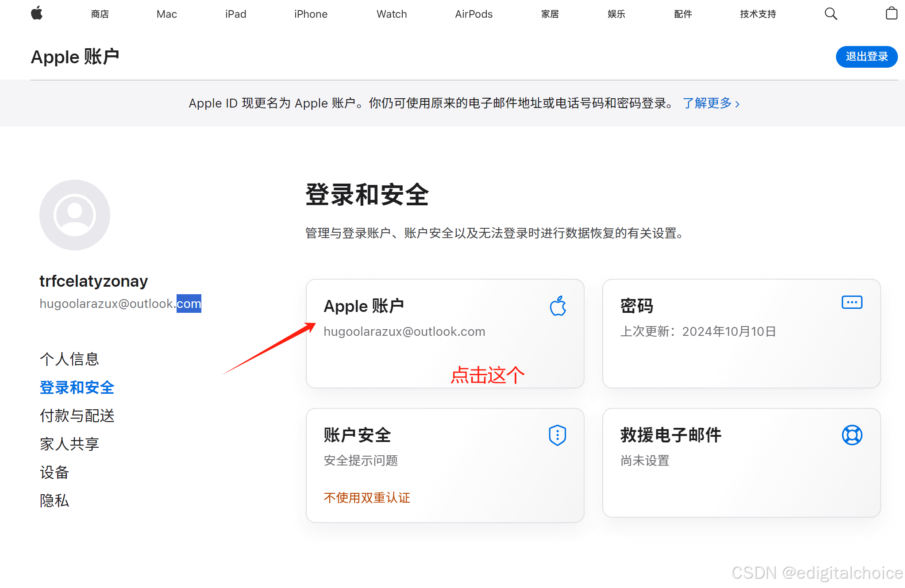Select 家人共享 in the sidebar
Viewport: 905px width, 588px height.
point(69,444)
